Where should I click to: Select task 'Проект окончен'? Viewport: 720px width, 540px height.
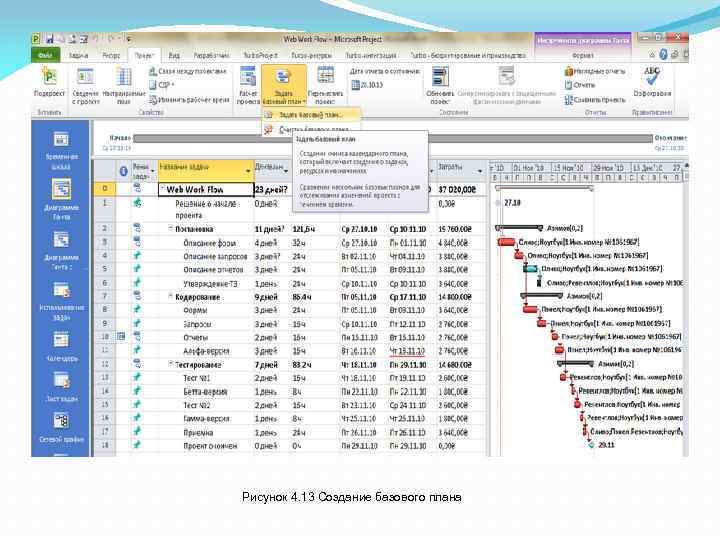click(210, 446)
